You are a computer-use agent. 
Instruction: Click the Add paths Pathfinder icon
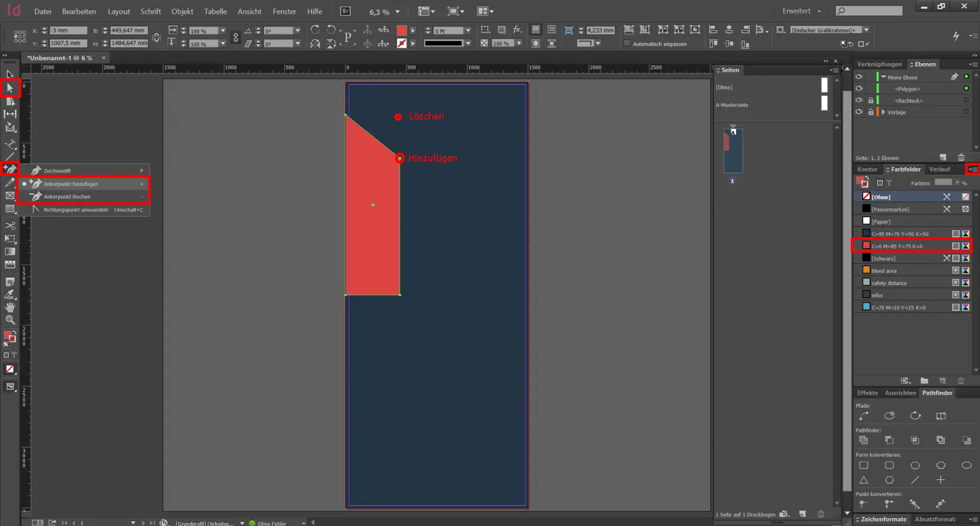click(864, 440)
